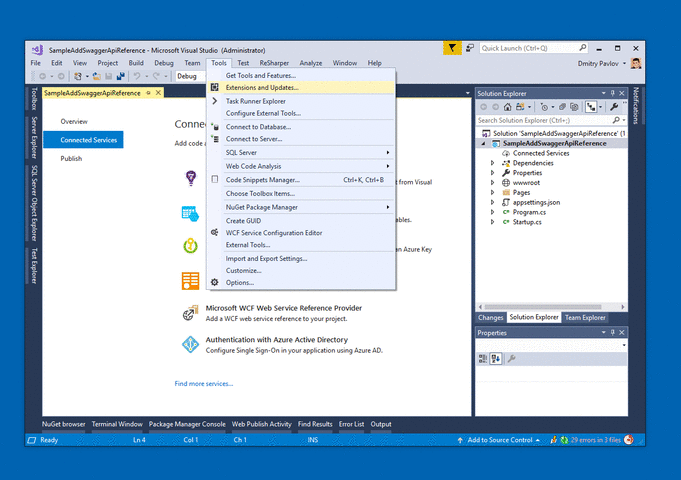
Task: Click the feedback icon beside Quick Launch
Action: pyautogui.click(x=470, y=48)
